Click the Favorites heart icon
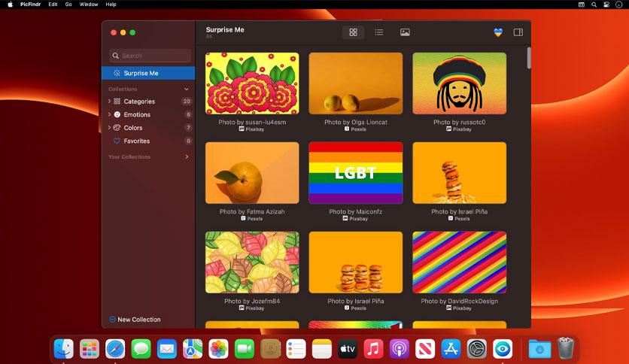Viewport: 629px width, 364px height. pyautogui.click(x=117, y=141)
